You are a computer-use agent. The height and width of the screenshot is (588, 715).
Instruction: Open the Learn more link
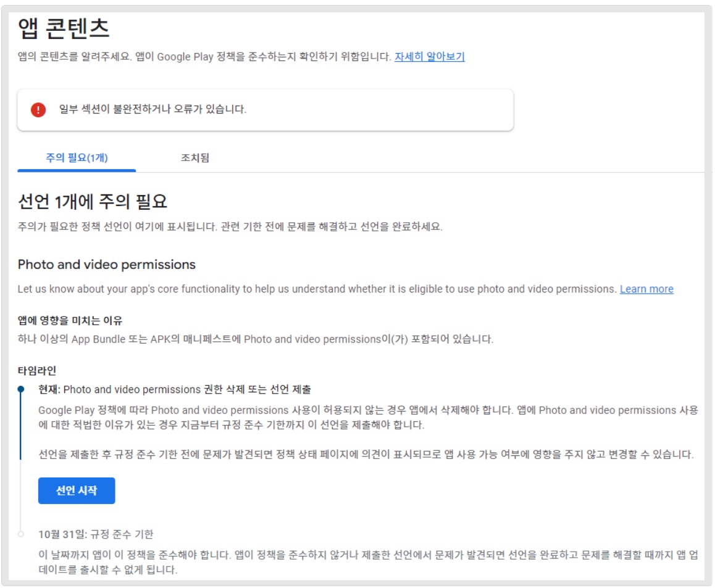coord(646,289)
